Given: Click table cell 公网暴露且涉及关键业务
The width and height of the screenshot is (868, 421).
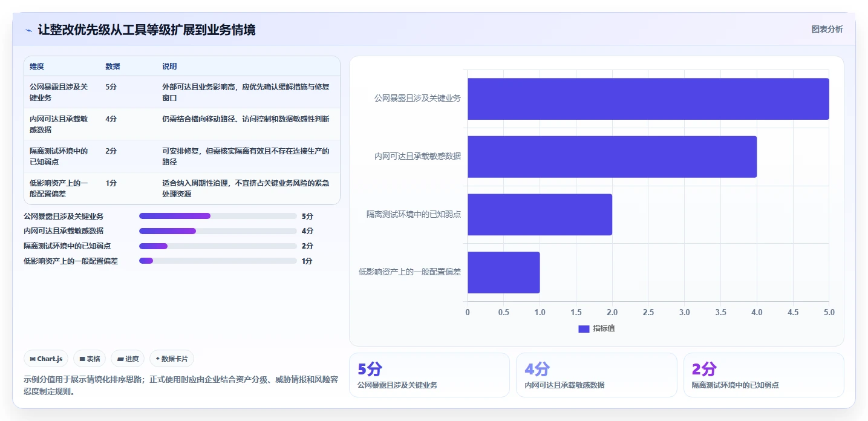Looking at the screenshot, I should coord(59,92).
